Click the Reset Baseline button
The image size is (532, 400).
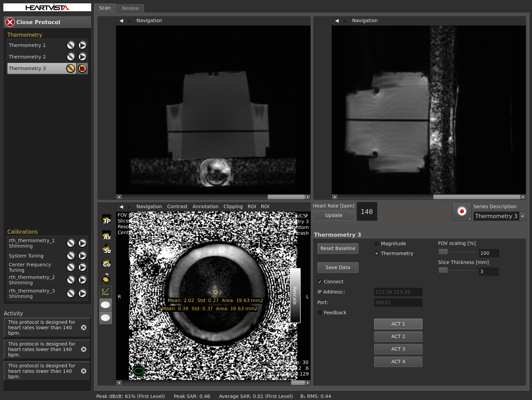tap(338, 248)
